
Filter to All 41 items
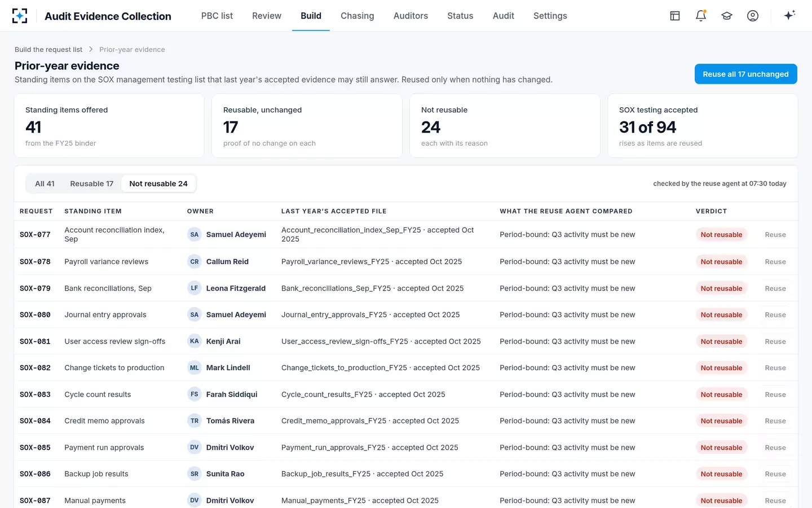(45, 183)
